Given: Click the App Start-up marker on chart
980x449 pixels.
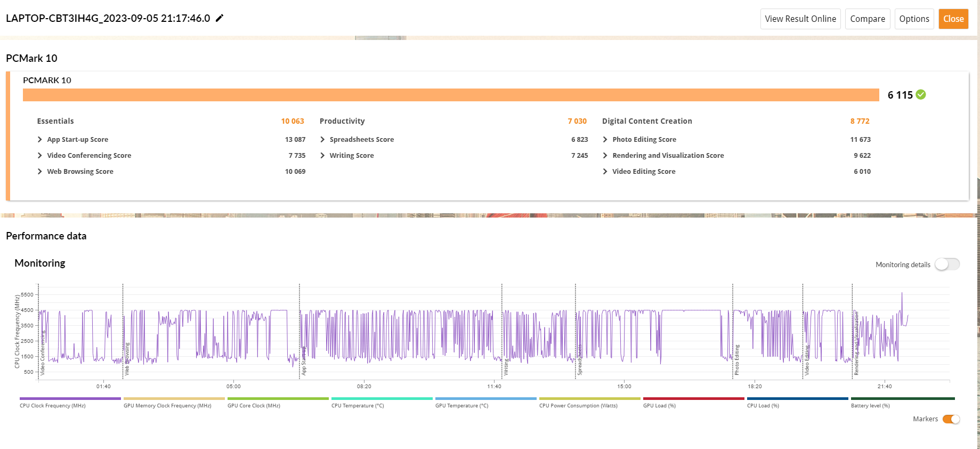Looking at the screenshot, I should [303, 363].
